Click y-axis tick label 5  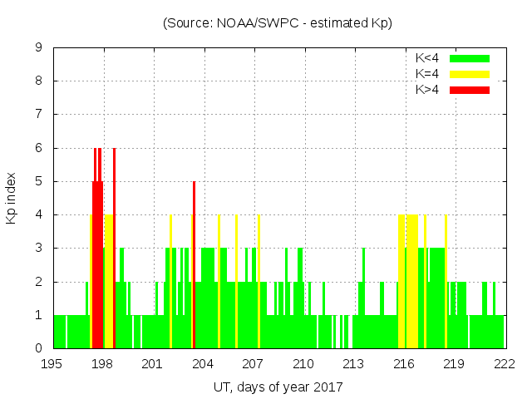click(x=39, y=181)
